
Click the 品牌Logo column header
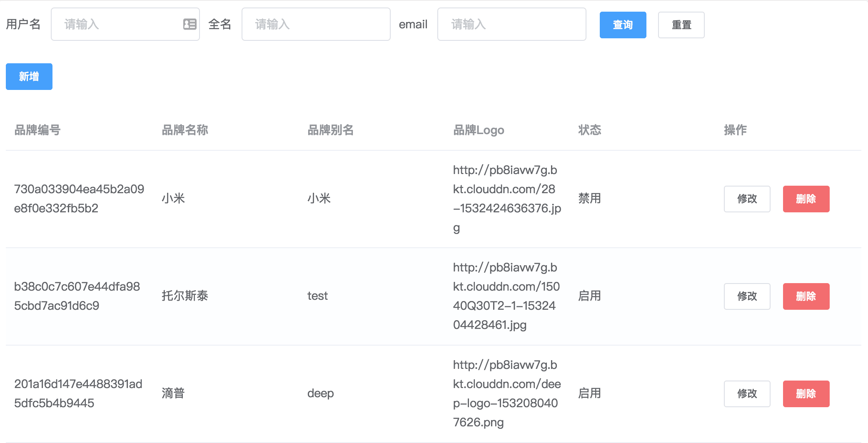pos(479,130)
